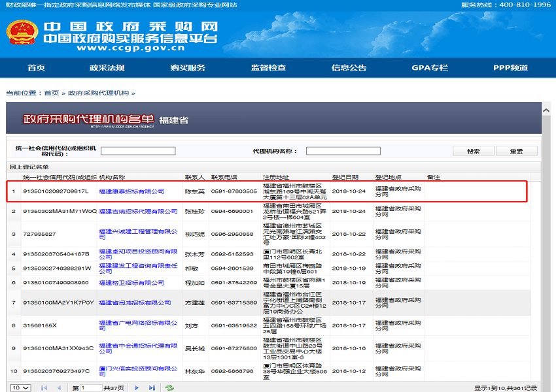
Task: Click the 政府采购代理机构 breadcrumb link
Action: pyautogui.click(x=98, y=93)
